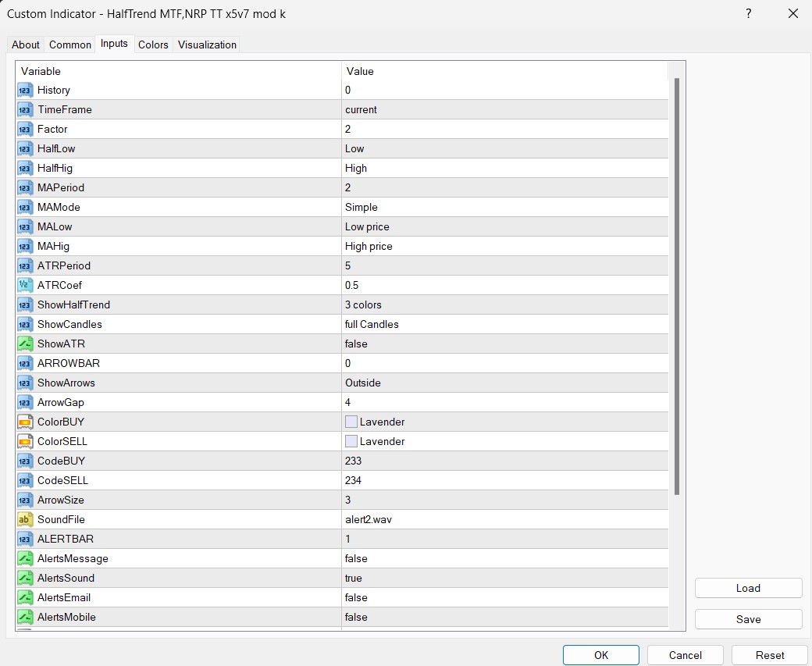The image size is (812, 666).
Task: Click the Load button
Action: (748, 588)
